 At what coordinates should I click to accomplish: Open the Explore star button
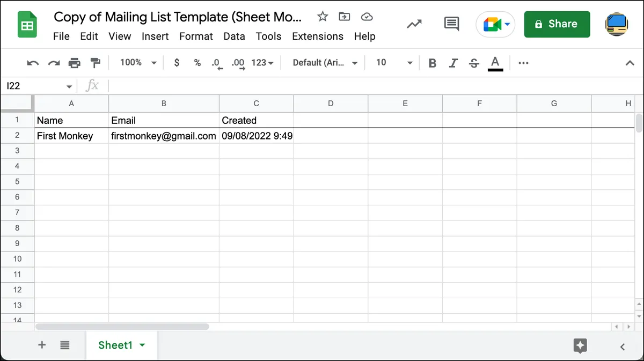[x=580, y=346]
